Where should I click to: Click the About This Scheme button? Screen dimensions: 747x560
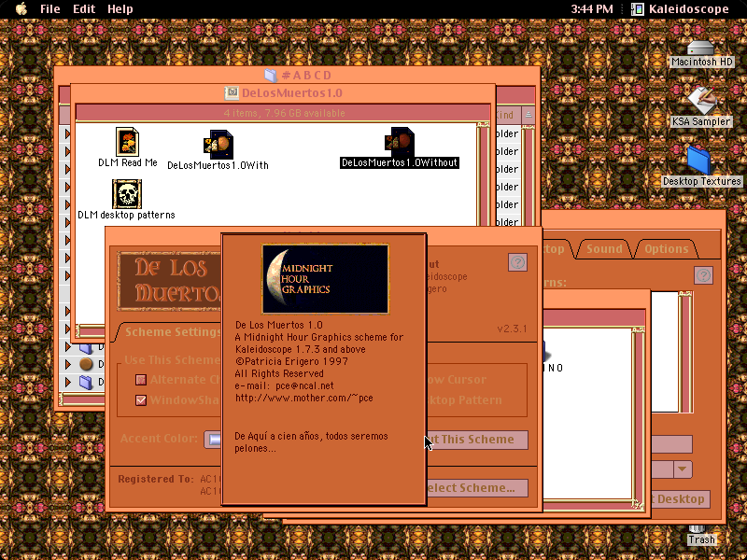pyautogui.click(x=477, y=439)
